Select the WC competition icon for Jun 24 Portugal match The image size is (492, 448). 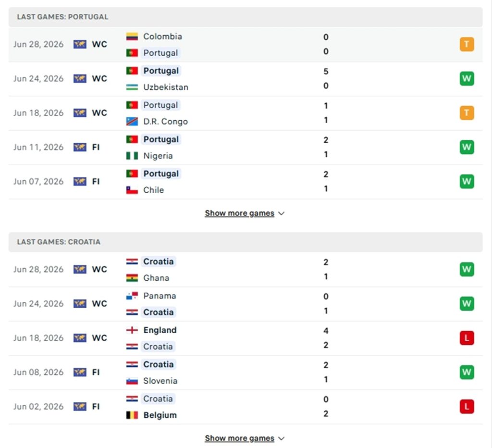pyautogui.click(x=80, y=78)
